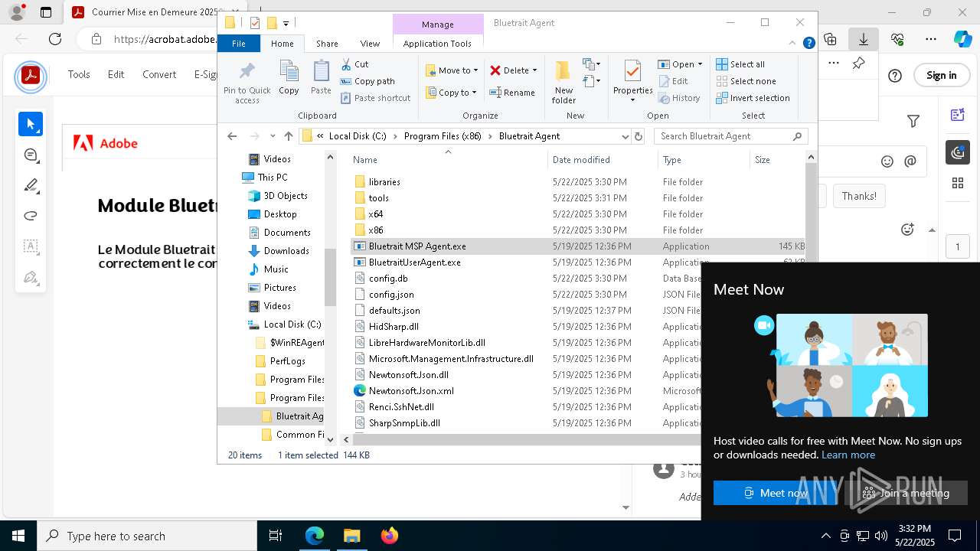Open Copy to dropdown
The height and width of the screenshot is (551, 980).
(x=451, y=93)
